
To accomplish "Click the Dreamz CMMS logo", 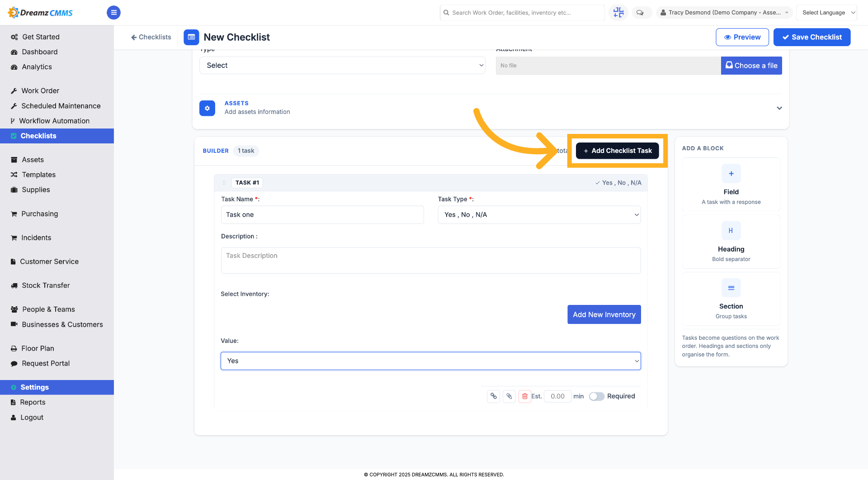I will pyautogui.click(x=40, y=13).
